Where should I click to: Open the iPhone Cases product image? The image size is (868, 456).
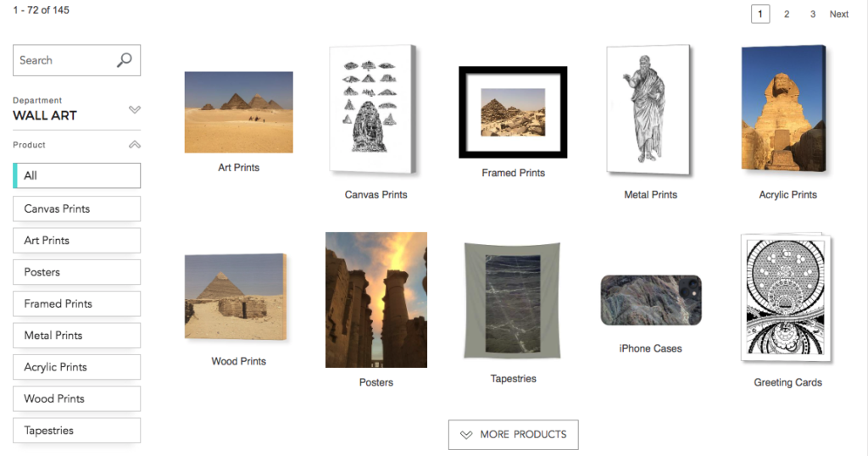tap(651, 300)
